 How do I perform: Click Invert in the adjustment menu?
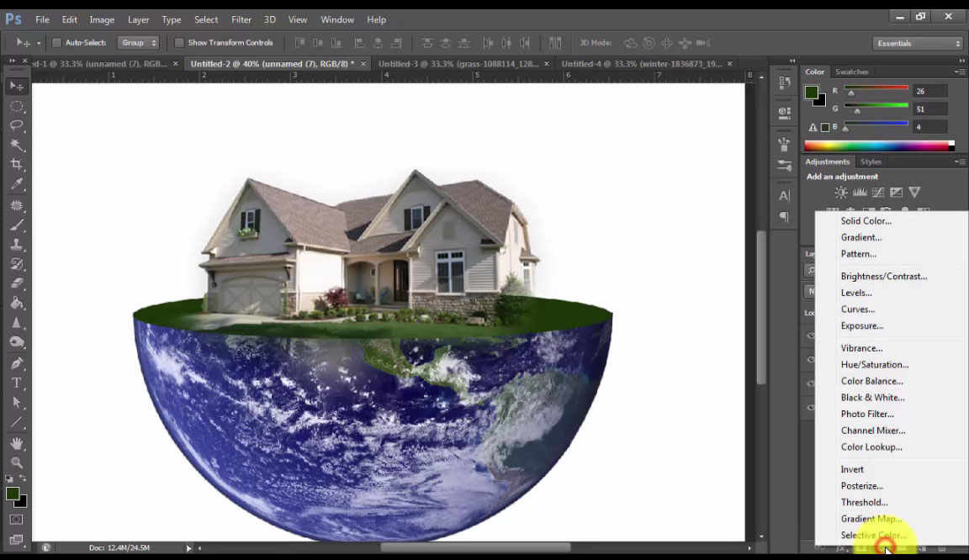pyautogui.click(x=851, y=468)
